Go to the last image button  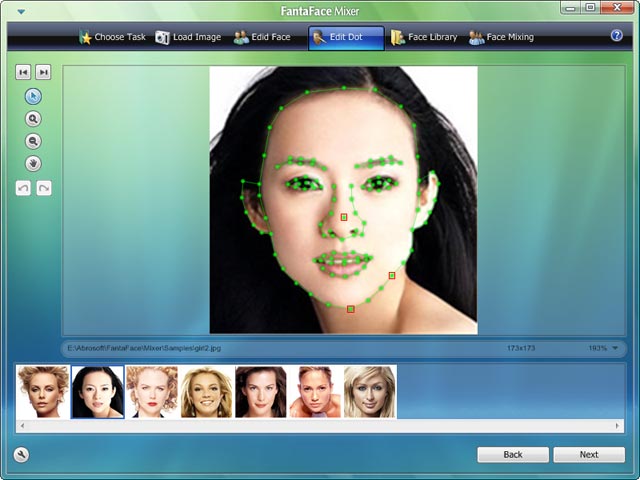coord(43,72)
